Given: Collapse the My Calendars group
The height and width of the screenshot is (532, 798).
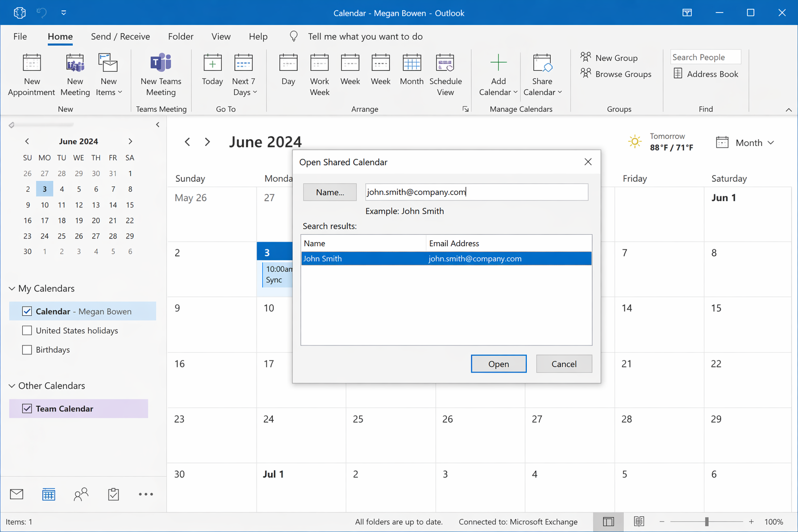Looking at the screenshot, I should (11, 288).
